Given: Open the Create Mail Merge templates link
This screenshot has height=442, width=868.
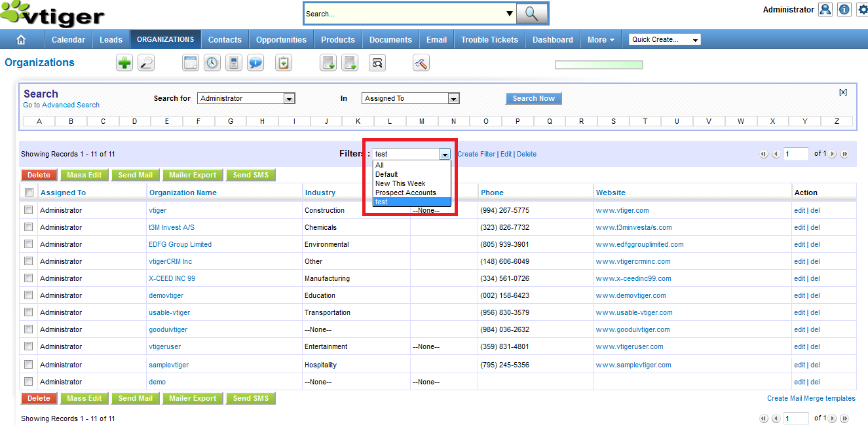Looking at the screenshot, I should (x=811, y=398).
